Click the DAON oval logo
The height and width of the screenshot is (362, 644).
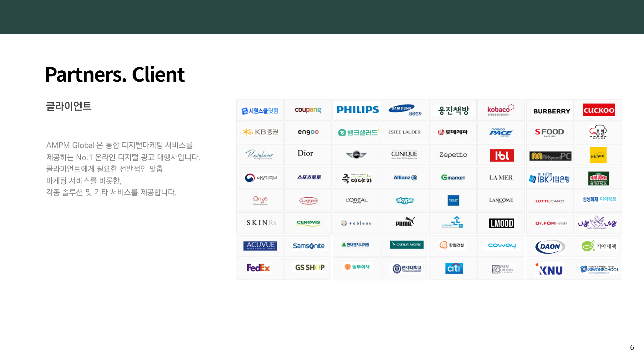(550, 247)
